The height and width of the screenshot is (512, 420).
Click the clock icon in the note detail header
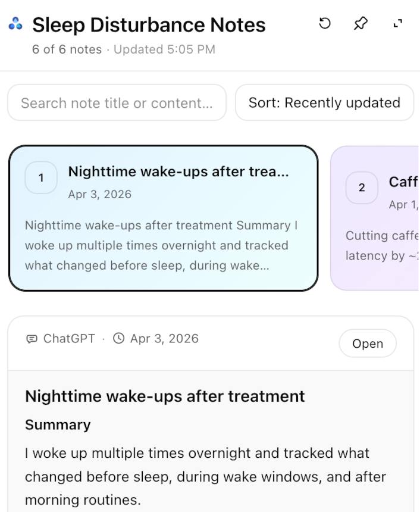click(119, 339)
